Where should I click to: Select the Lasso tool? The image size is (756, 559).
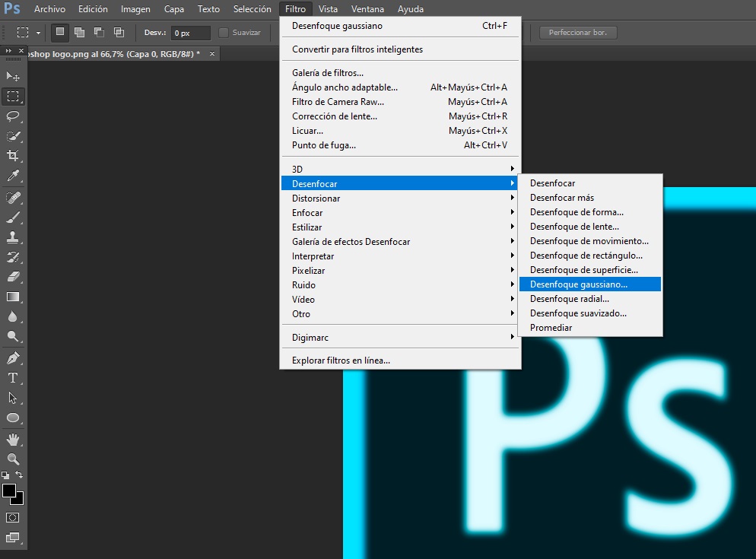click(13, 116)
